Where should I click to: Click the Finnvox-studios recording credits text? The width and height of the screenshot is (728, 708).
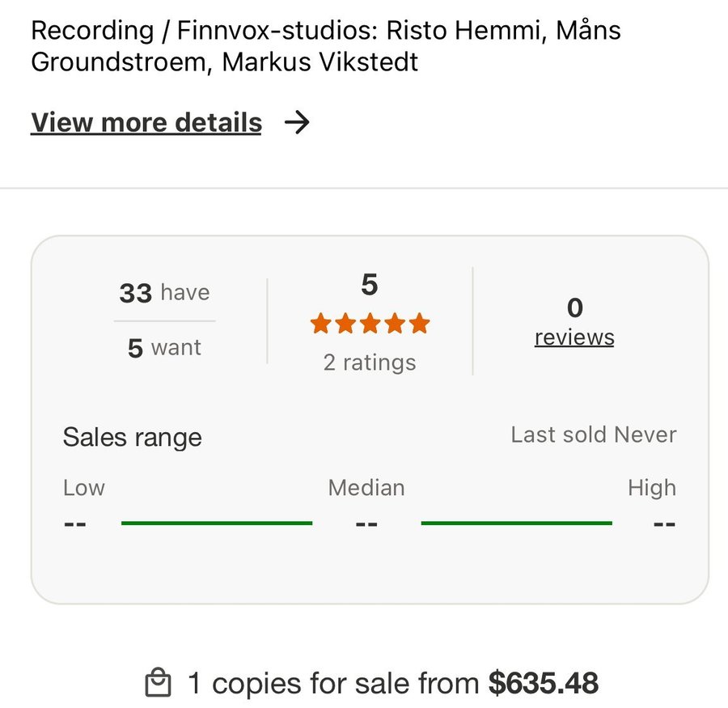(x=326, y=46)
